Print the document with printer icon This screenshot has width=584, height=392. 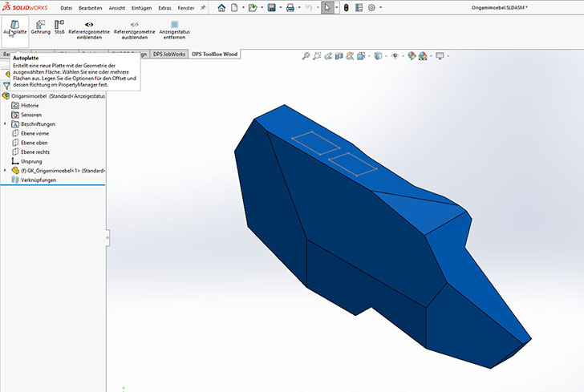(290, 7)
